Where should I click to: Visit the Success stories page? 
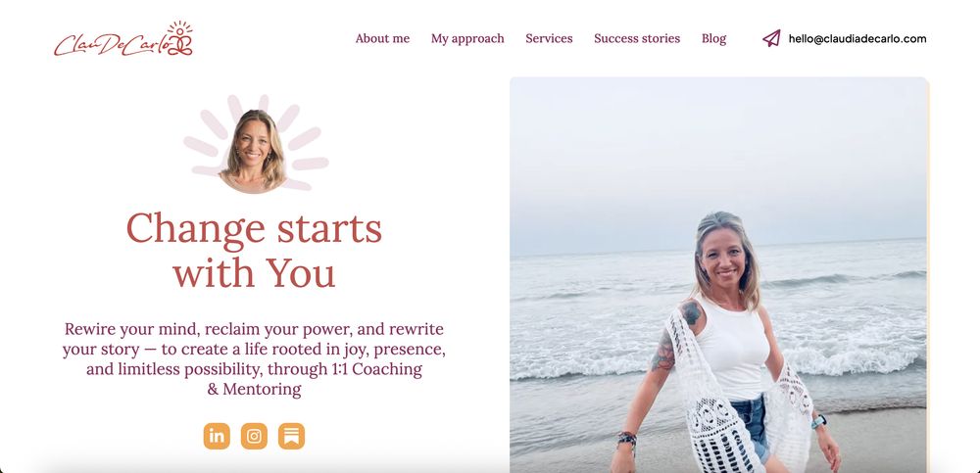(x=637, y=38)
